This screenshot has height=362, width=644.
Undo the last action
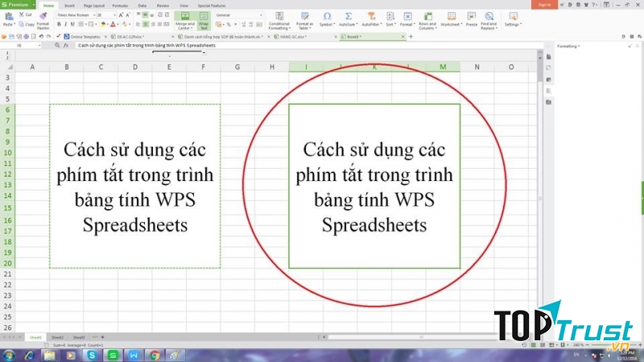(41, 36)
